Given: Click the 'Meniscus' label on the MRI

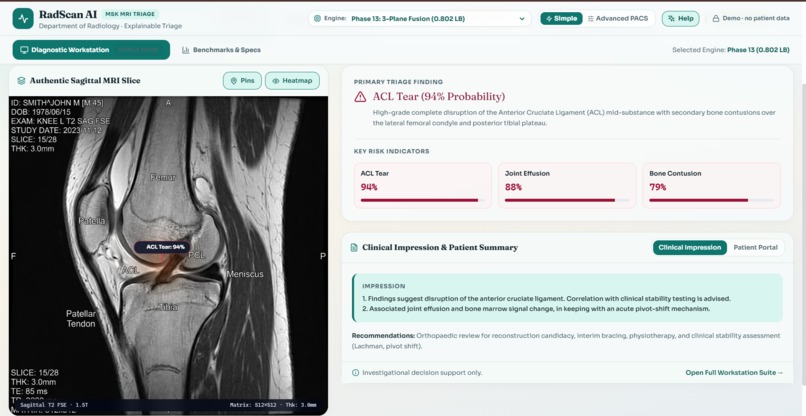Looking at the screenshot, I should pos(245,274).
